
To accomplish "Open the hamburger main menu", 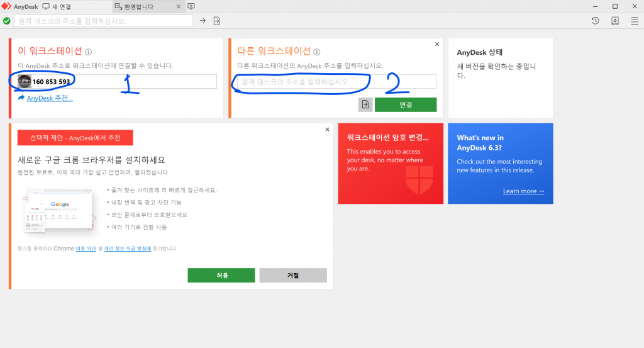I will tap(635, 21).
